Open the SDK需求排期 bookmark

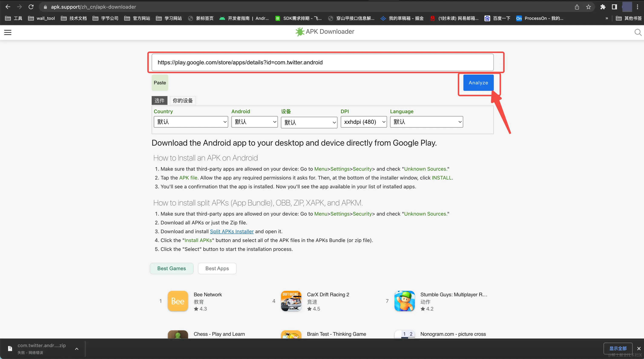click(x=299, y=18)
